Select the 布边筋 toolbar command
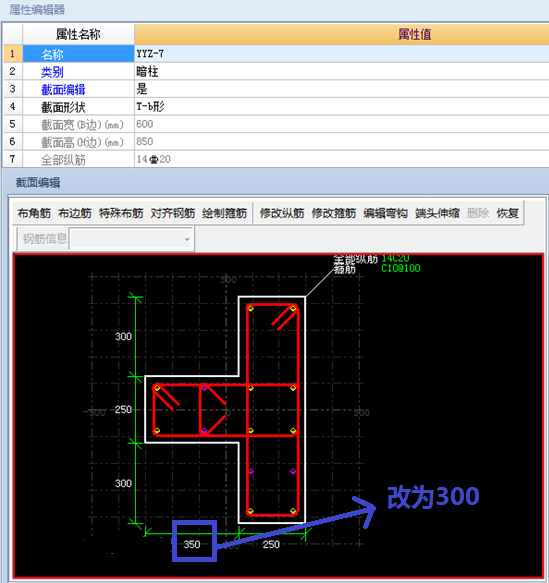Screen dimensions: 549x583 [75, 213]
